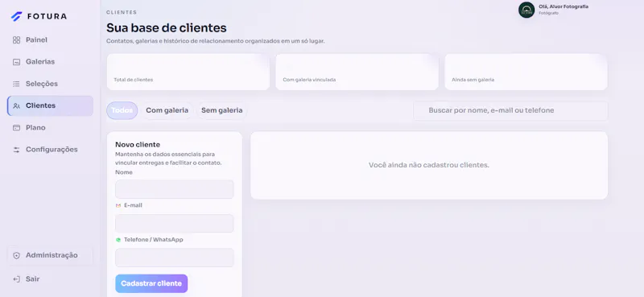The width and height of the screenshot is (644, 297).
Task: Filter clients by Sem galeria
Action: (222, 110)
